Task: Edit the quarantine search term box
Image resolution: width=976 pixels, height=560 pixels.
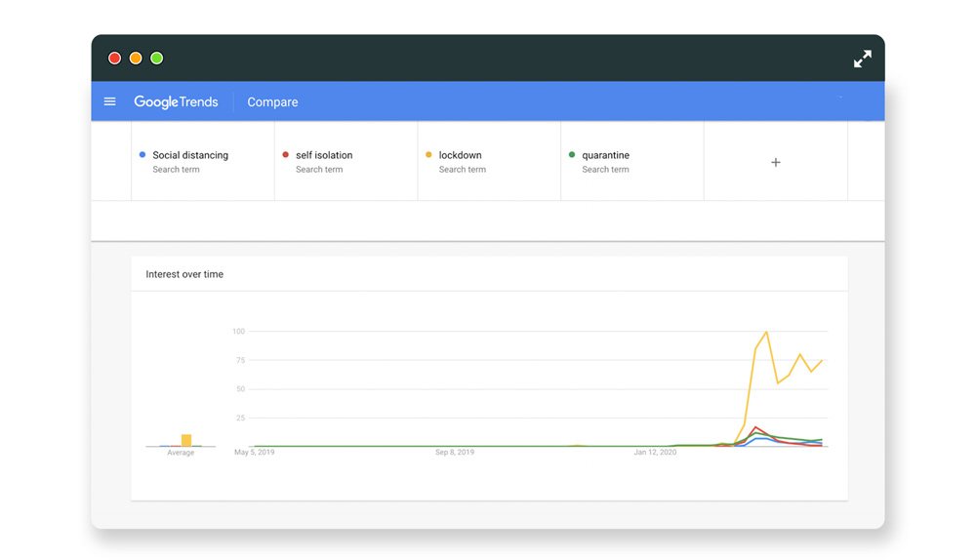Action: click(605, 155)
